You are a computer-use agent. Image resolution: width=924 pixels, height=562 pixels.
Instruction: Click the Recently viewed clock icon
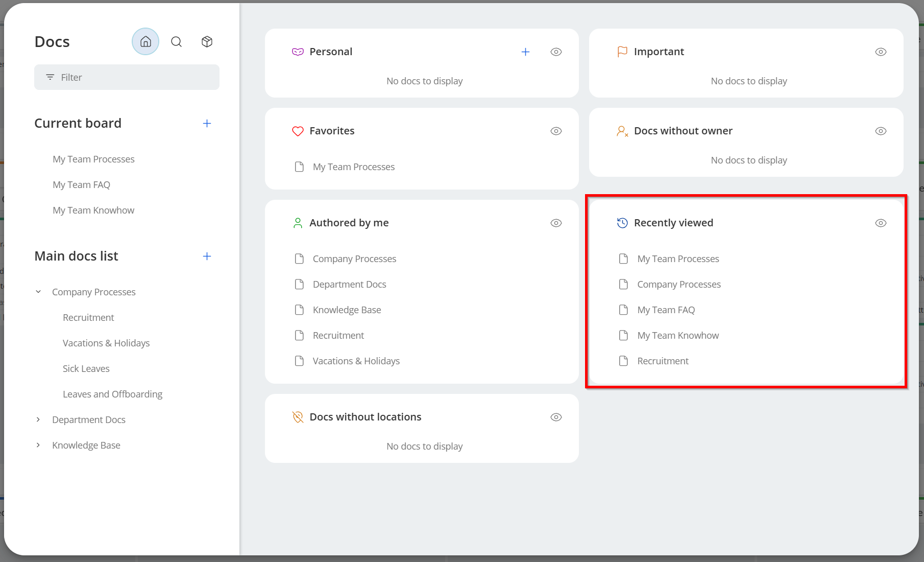[622, 223]
